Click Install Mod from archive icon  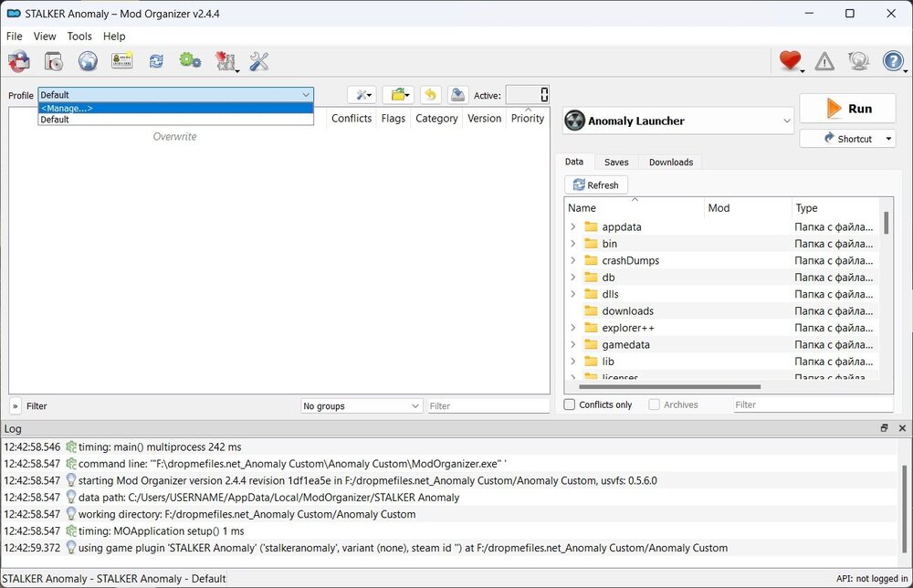click(x=54, y=61)
